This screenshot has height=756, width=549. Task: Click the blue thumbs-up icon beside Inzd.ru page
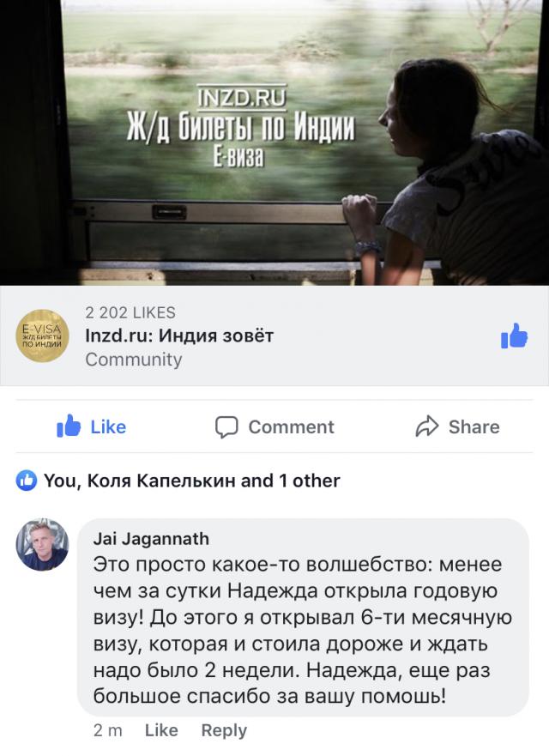pyautogui.click(x=514, y=336)
